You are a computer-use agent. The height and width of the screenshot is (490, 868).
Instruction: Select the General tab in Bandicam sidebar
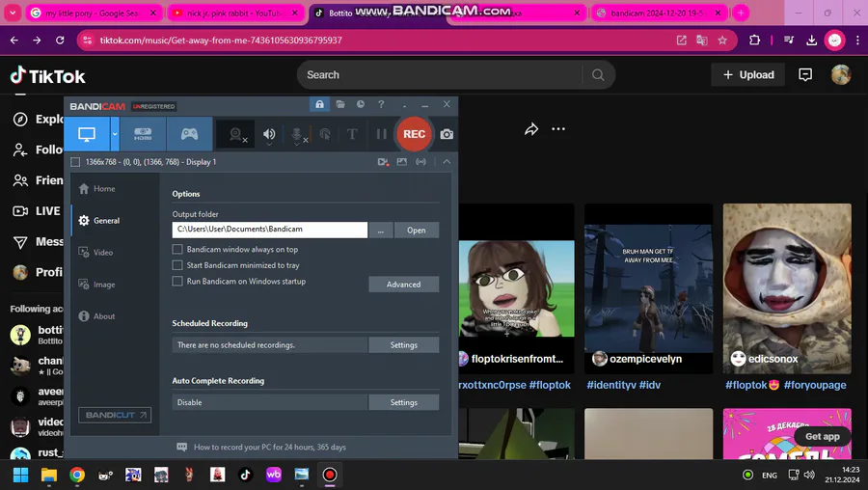(x=99, y=220)
